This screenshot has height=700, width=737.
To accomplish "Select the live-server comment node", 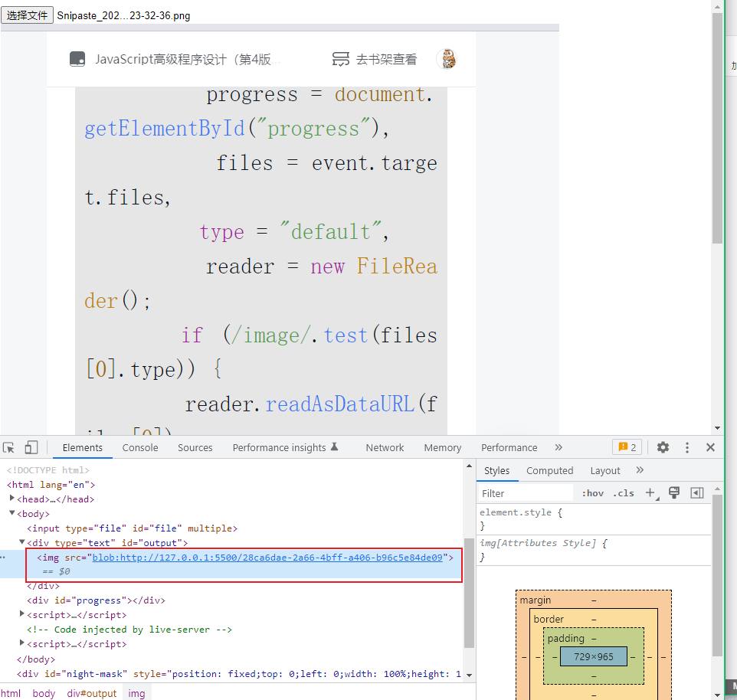I will click(x=129, y=630).
